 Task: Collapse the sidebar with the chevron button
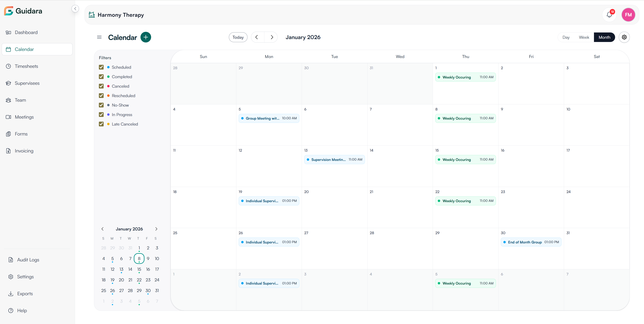pos(75,9)
